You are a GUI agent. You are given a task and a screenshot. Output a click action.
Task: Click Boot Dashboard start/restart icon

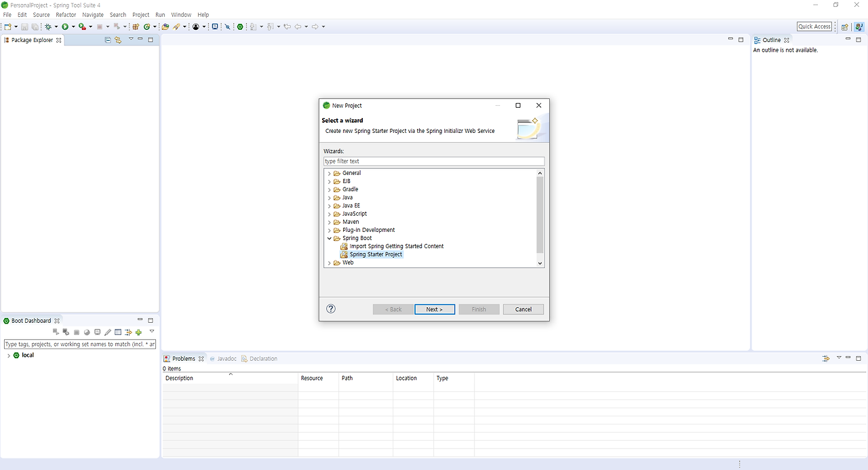tap(56, 332)
